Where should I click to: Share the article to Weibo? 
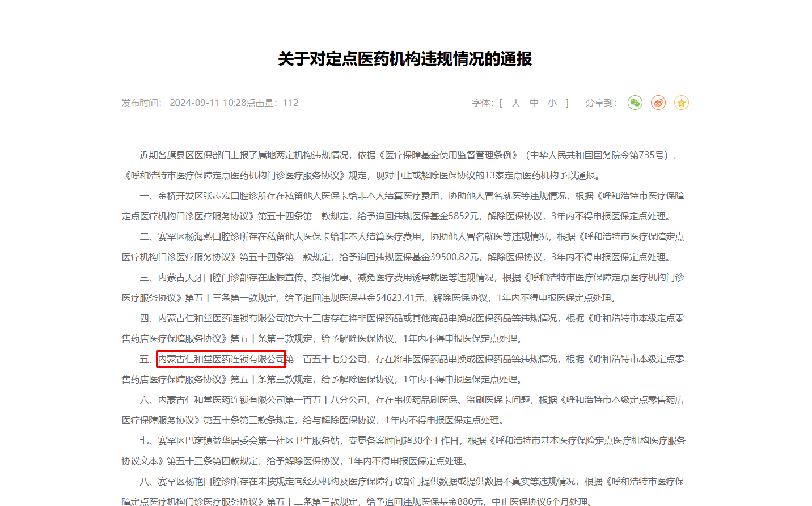(x=658, y=103)
